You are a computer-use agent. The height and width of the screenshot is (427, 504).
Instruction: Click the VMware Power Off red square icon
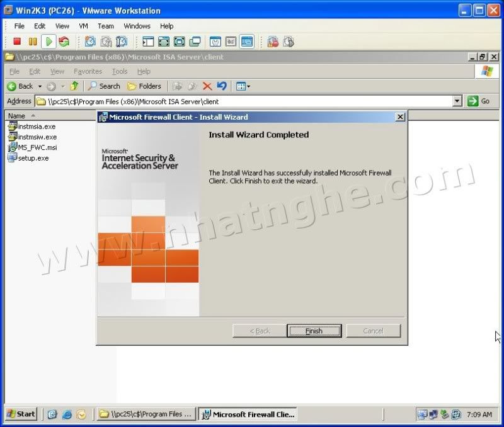click(17, 42)
